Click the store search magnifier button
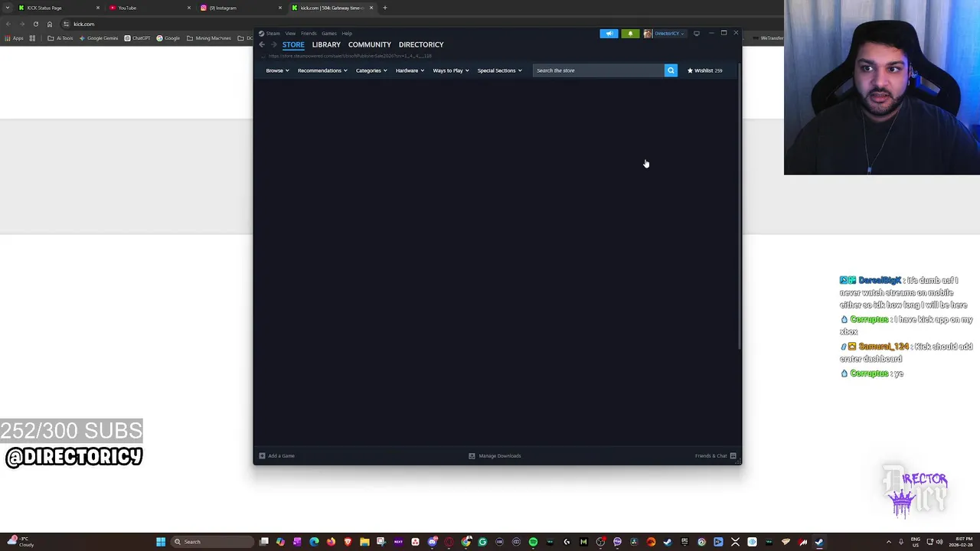This screenshot has height=551, width=980. [671, 70]
